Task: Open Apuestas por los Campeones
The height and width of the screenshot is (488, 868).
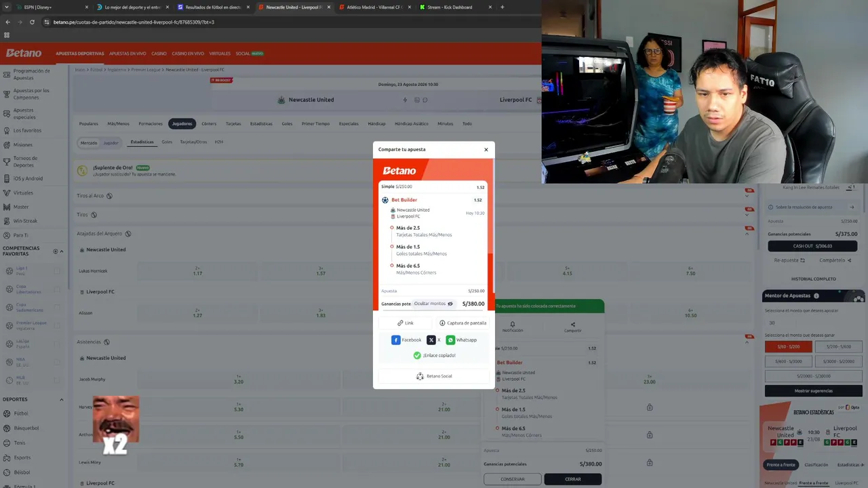Action: click(31, 94)
